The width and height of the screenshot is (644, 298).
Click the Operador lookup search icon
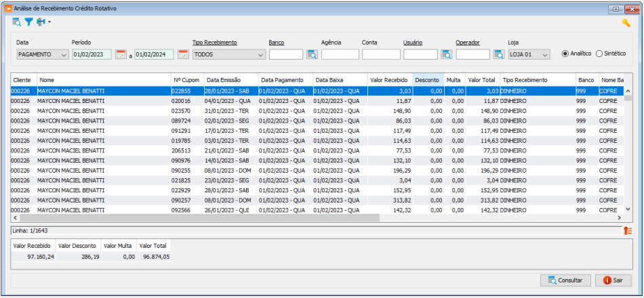click(498, 54)
